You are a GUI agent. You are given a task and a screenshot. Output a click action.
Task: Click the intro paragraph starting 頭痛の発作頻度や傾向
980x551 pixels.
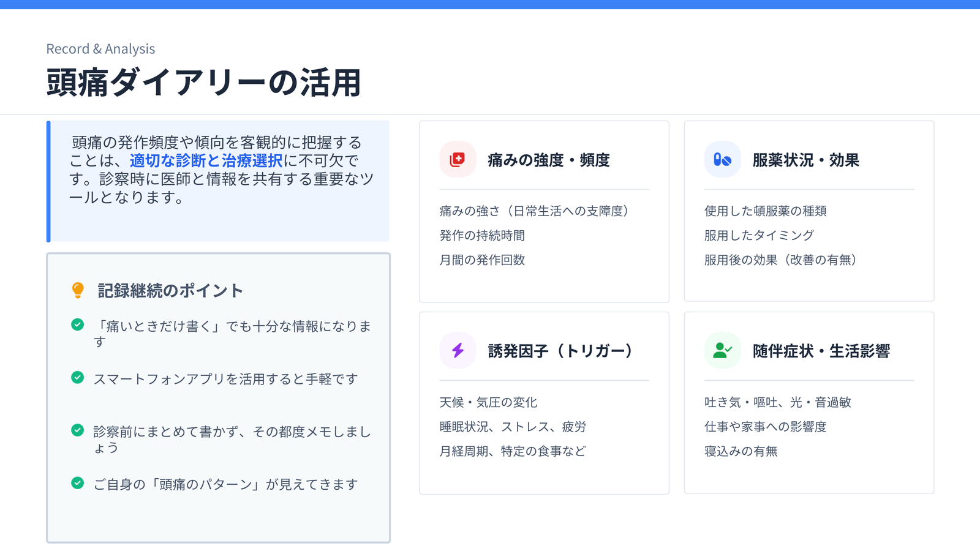pos(221,170)
